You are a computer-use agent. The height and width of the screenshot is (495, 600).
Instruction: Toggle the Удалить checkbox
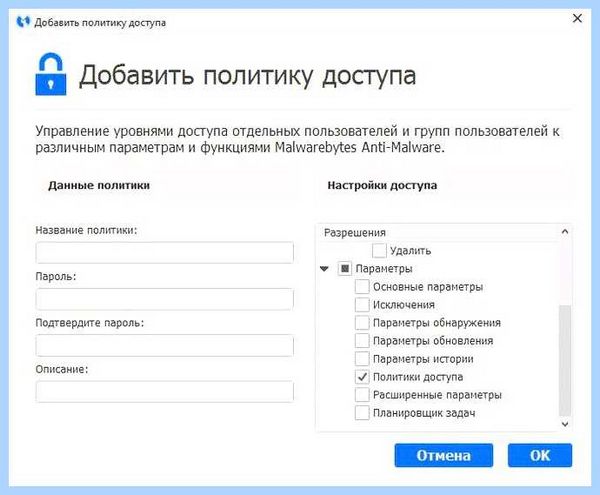point(379,251)
